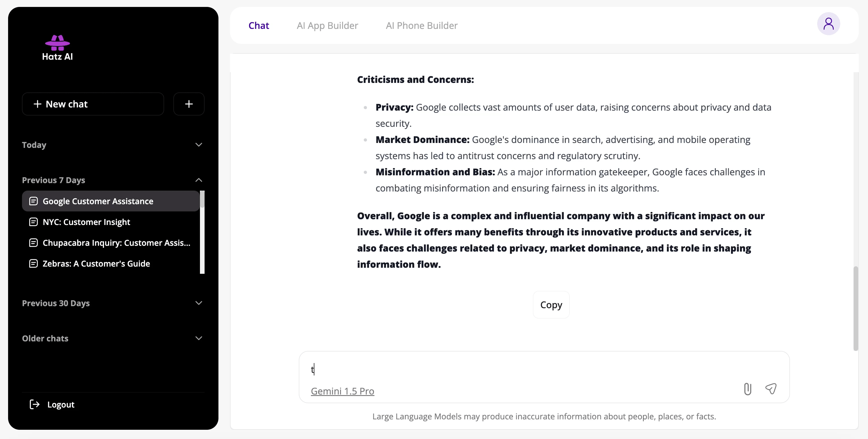Switch to the Chat tab
868x439 pixels.
[x=258, y=26]
